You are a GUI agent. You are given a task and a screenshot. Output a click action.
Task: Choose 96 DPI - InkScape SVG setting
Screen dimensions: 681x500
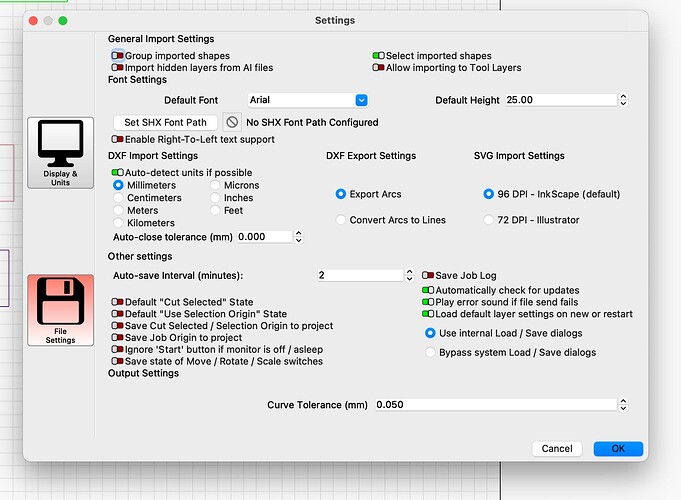489,194
